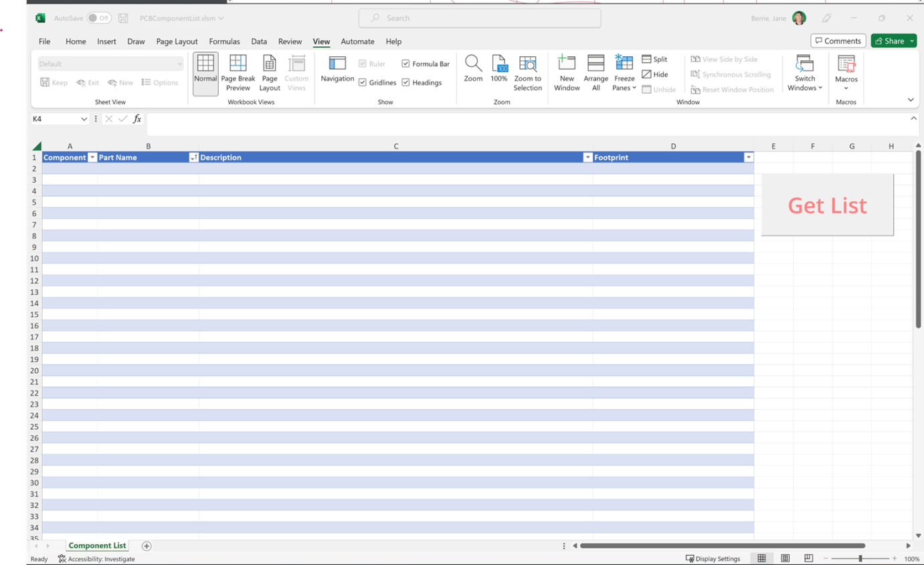Open the Macros dropdown menu
Viewport: 924px width, 565px height.
(x=846, y=88)
